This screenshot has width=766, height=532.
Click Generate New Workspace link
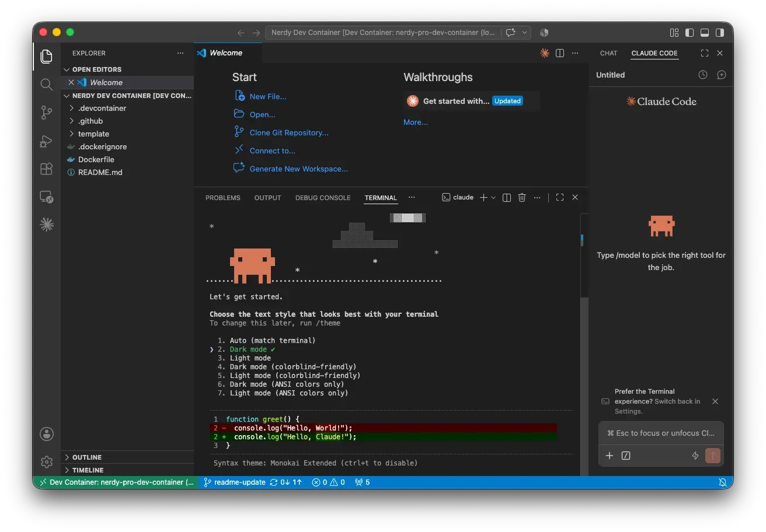pyautogui.click(x=298, y=169)
